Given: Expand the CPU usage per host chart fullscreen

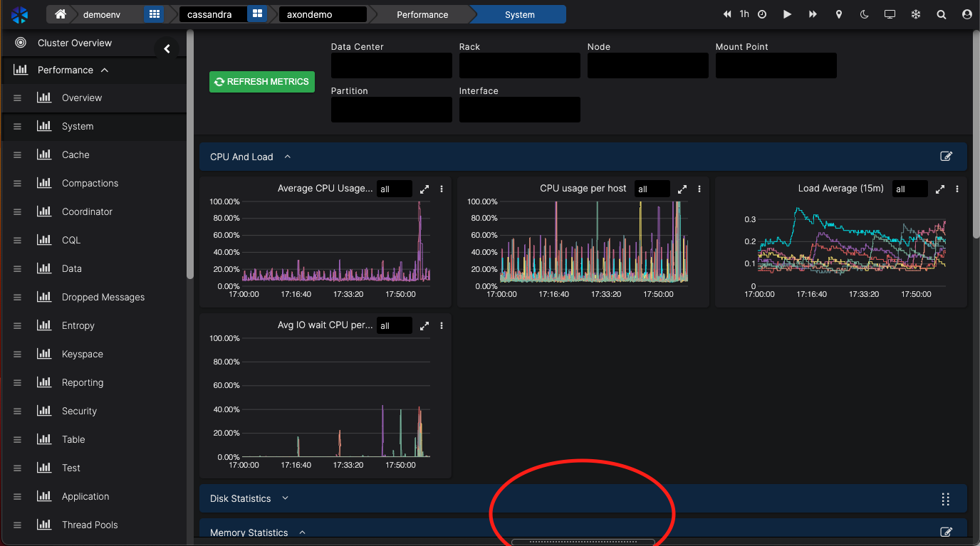Looking at the screenshot, I should click(682, 189).
